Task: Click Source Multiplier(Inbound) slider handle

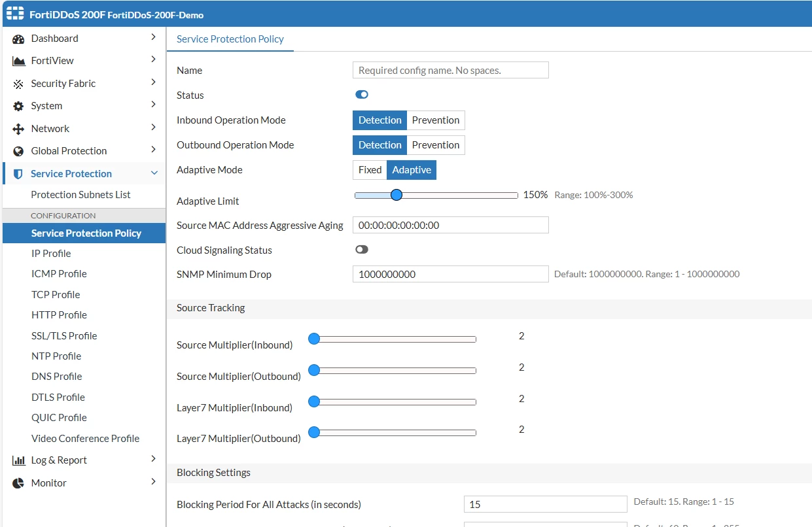Action: tap(314, 339)
